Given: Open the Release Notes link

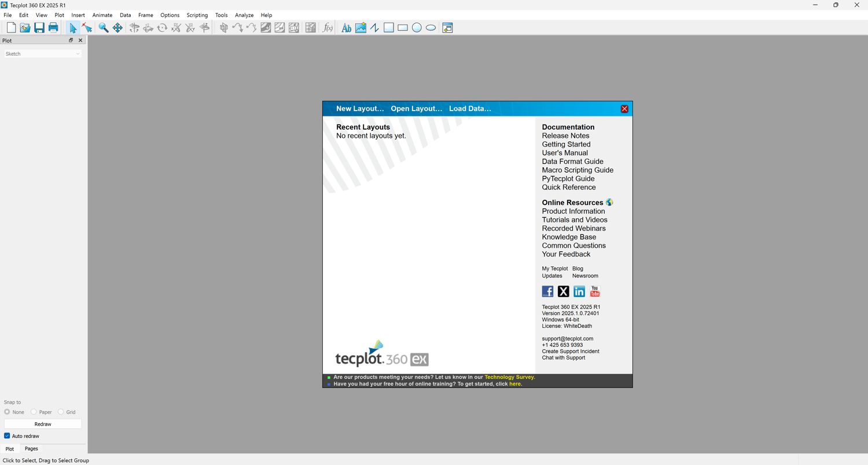Looking at the screenshot, I should [565, 136].
